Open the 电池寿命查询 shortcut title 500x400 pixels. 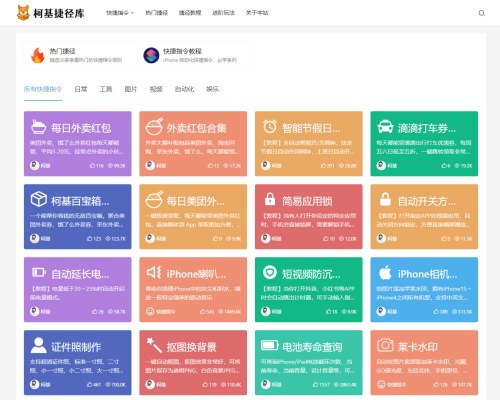click(x=312, y=347)
